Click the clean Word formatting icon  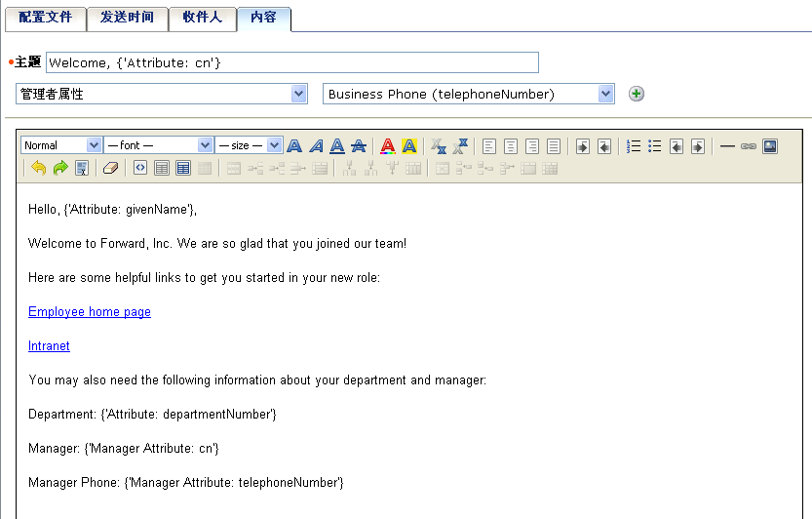82,168
